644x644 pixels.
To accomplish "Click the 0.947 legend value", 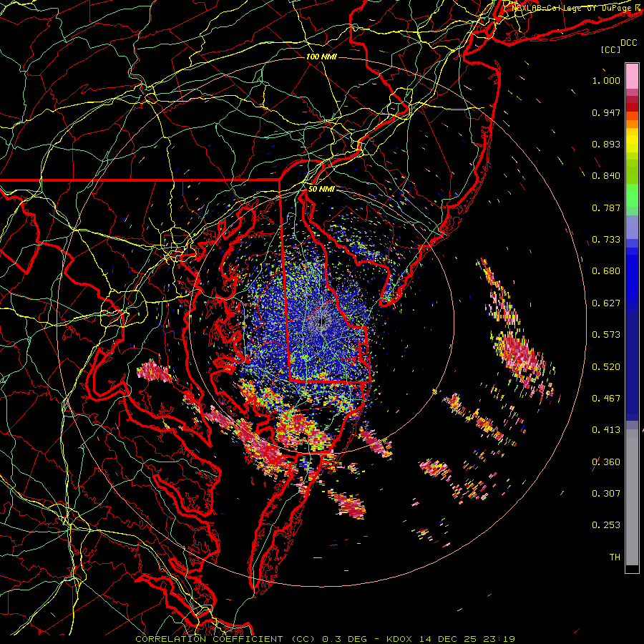I will (x=606, y=112).
